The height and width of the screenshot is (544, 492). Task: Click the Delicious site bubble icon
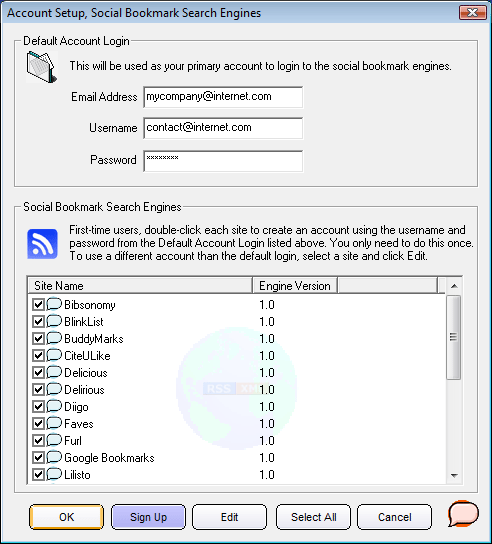point(54,372)
